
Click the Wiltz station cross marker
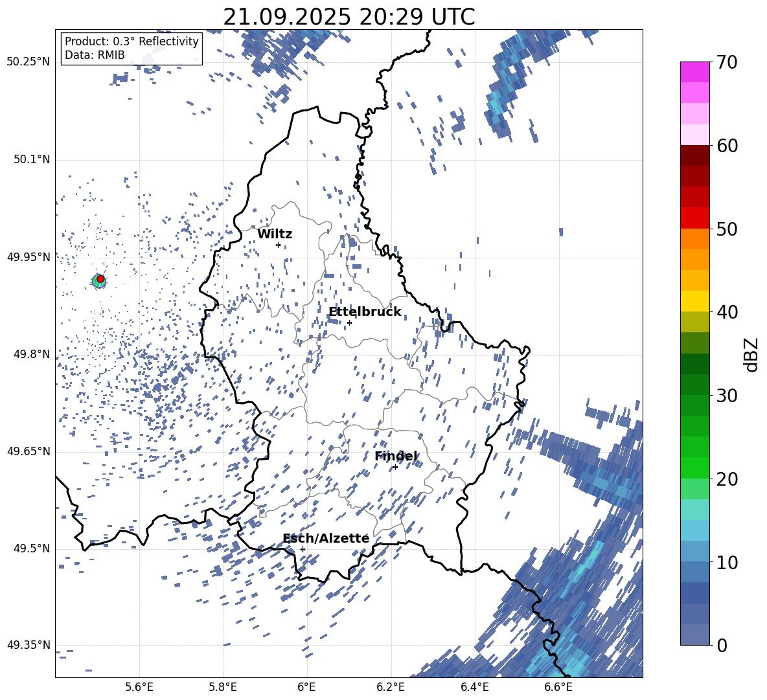pos(279,245)
